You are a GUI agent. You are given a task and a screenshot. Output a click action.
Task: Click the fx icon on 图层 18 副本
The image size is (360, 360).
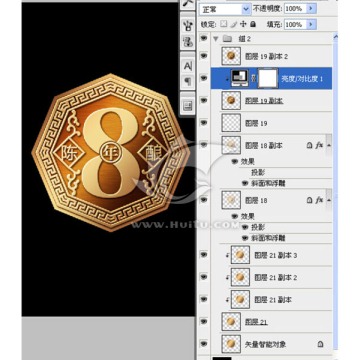pos(319,145)
